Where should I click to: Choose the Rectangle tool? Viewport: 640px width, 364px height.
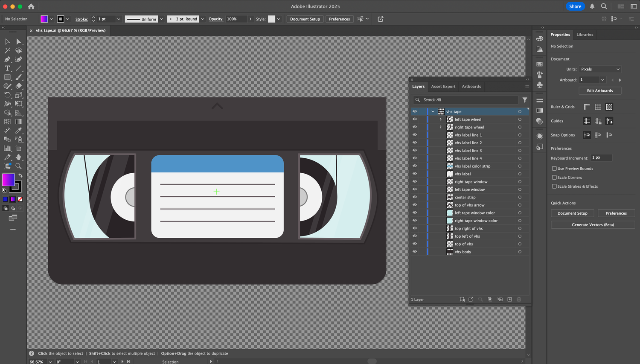(x=7, y=77)
